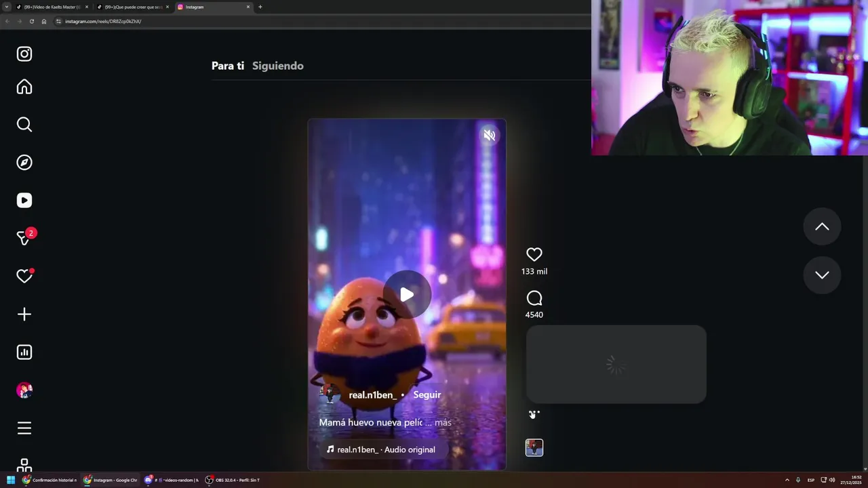
Task: Open the Instagram logo home link
Action: click(x=24, y=54)
